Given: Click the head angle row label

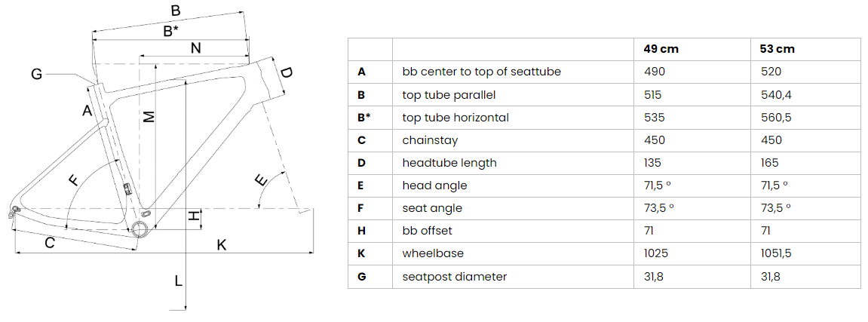Looking at the screenshot, I should 434,186.
